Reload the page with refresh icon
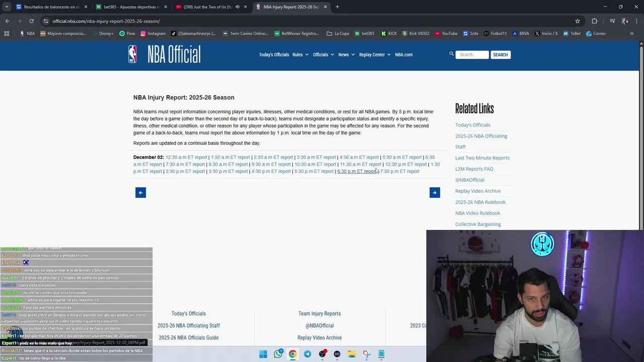The width and height of the screenshot is (644, 362). (x=31, y=21)
